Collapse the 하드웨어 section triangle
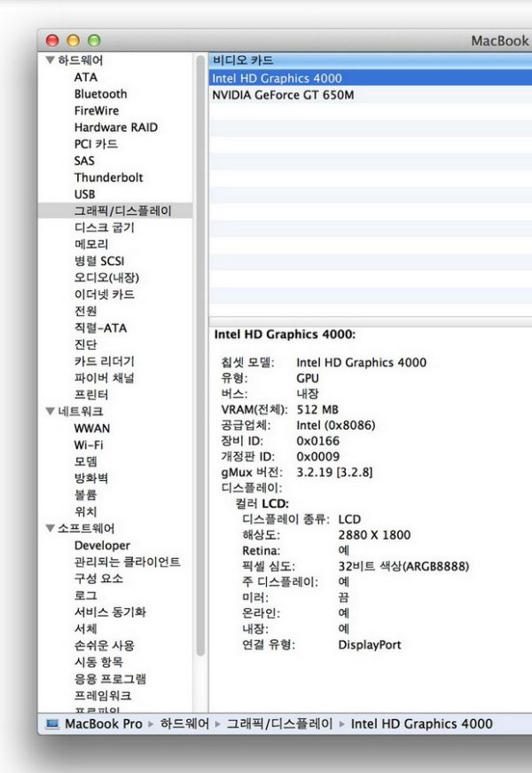The width and height of the screenshot is (532, 773). tap(50, 60)
